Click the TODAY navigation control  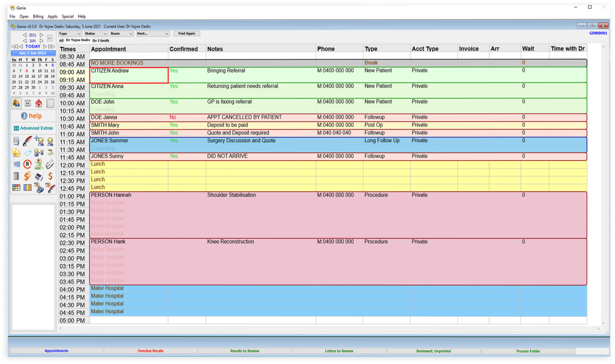[x=32, y=46]
